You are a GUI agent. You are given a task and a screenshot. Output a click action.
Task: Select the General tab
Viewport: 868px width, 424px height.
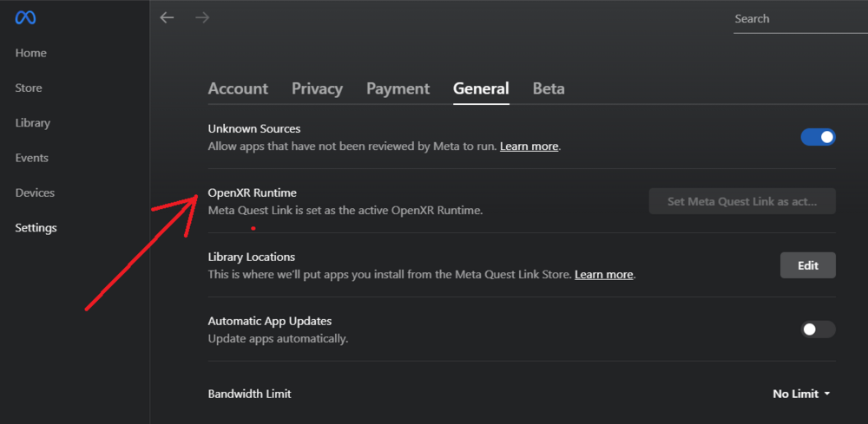[481, 88]
